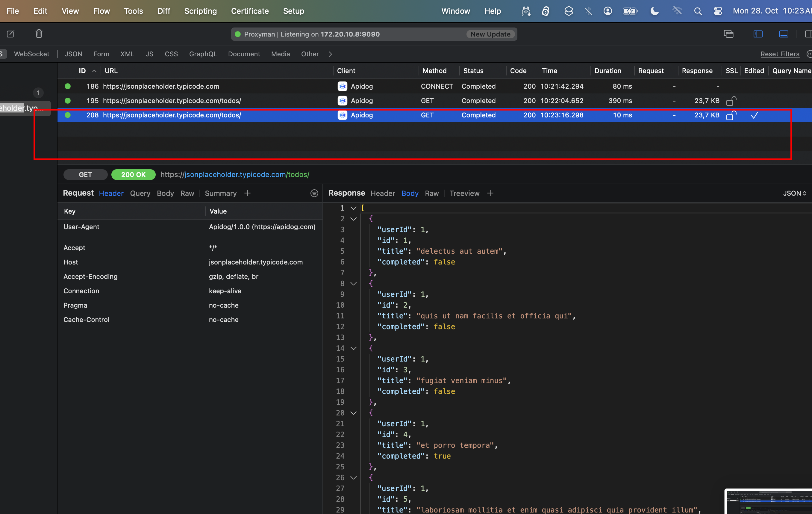This screenshot has width=812, height=514.
Task: Toggle the bottom panel layout icon
Action: [x=783, y=34]
